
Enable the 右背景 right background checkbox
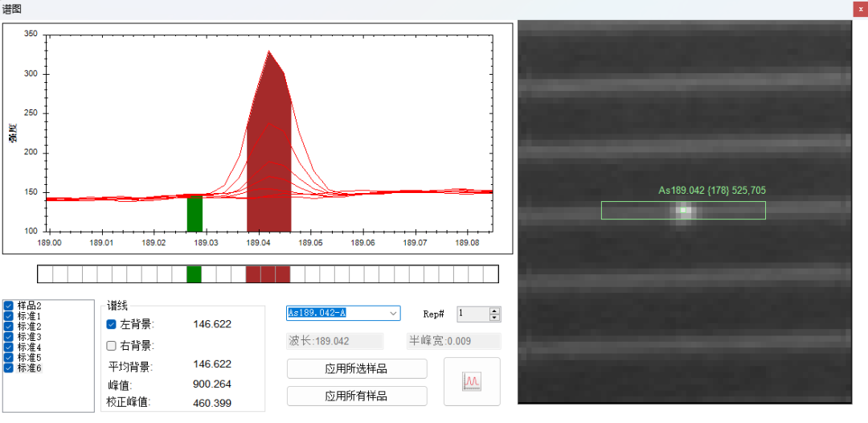coord(111,346)
